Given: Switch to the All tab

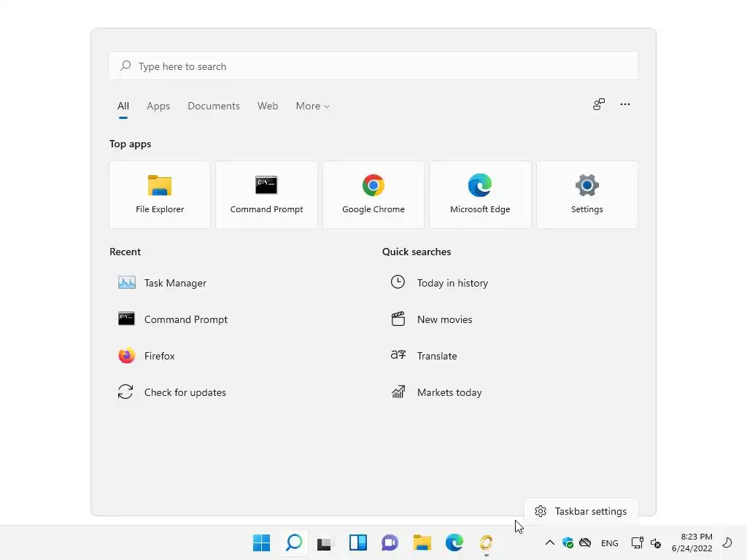Looking at the screenshot, I should [123, 106].
